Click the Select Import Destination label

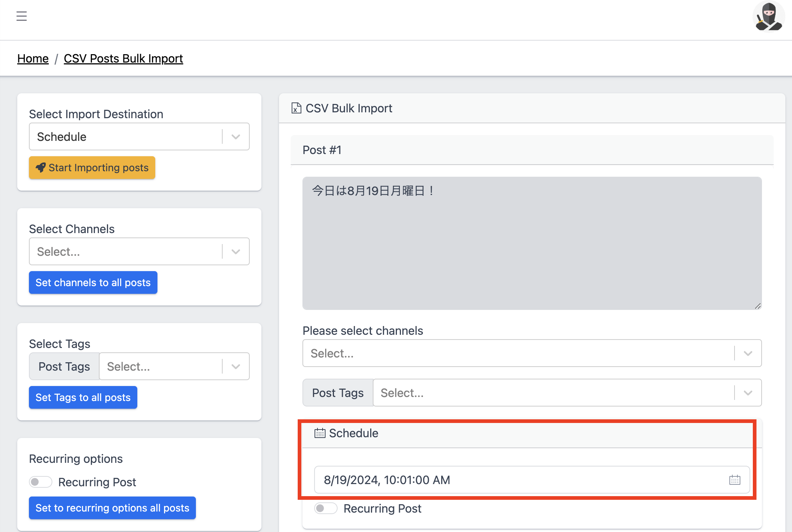click(x=96, y=114)
